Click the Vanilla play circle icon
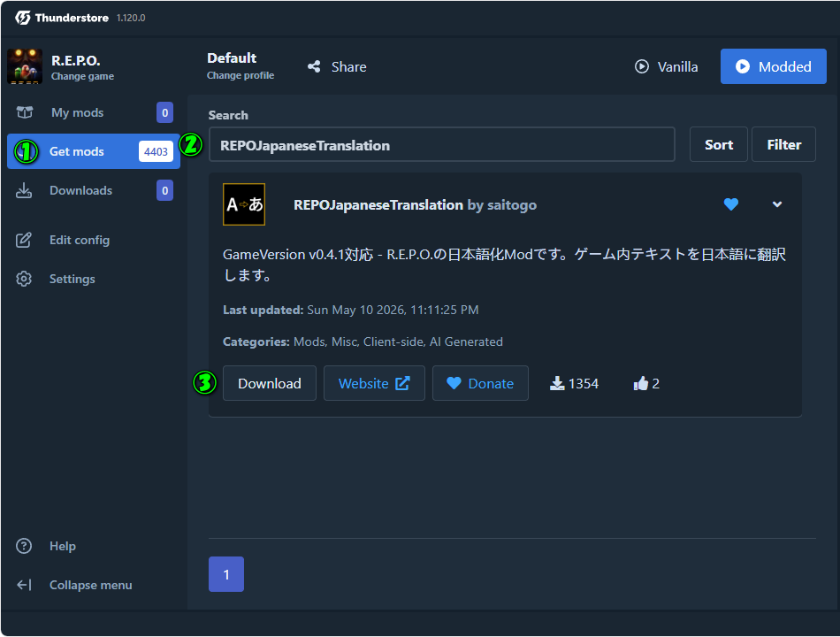The width and height of the screenshot is (840, 637). (642, 66)
